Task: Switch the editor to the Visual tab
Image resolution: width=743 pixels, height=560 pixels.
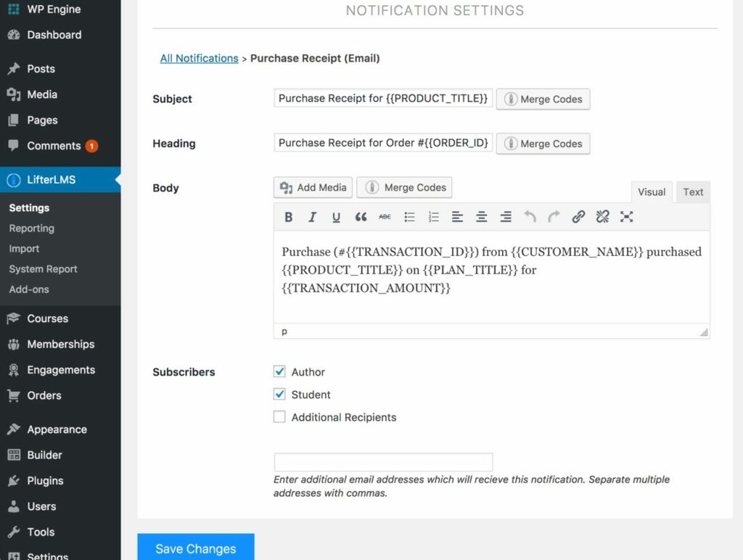Action: pos(652,192)
